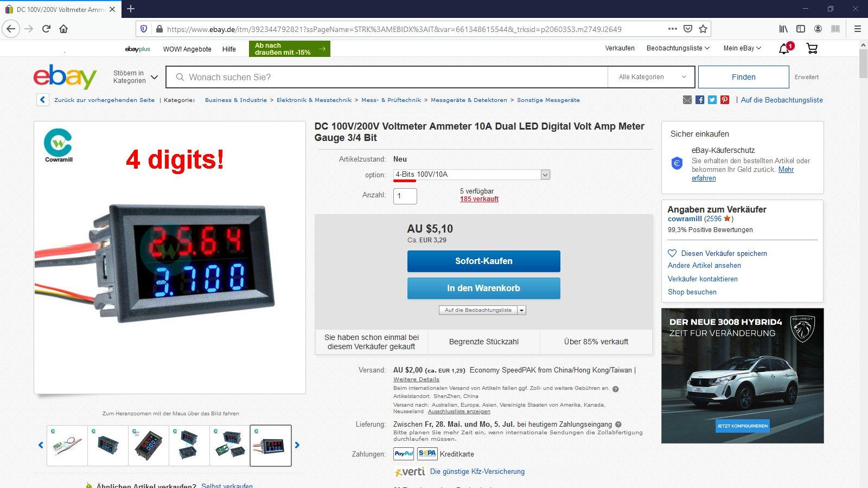Share the listing on Facebook
The height and width of the screenshot is (488, 868).
[x=700, y=100]
